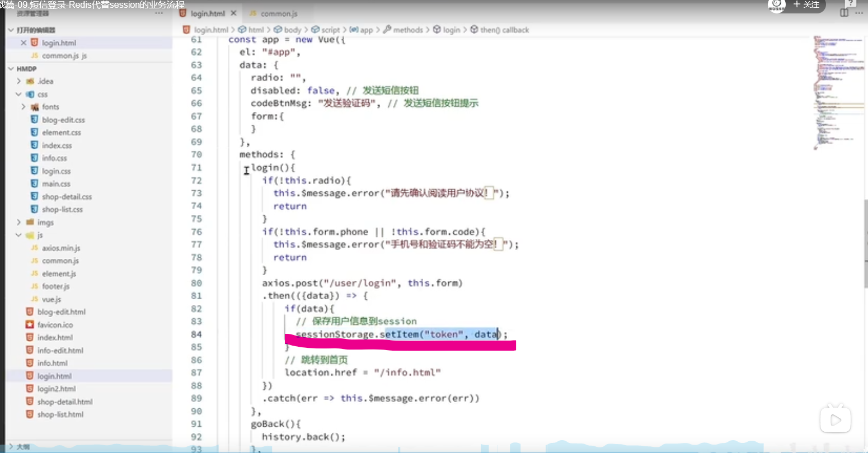Collapse the js folder
868x453 pixels.
pyautogui.click(x=19, y=235)
